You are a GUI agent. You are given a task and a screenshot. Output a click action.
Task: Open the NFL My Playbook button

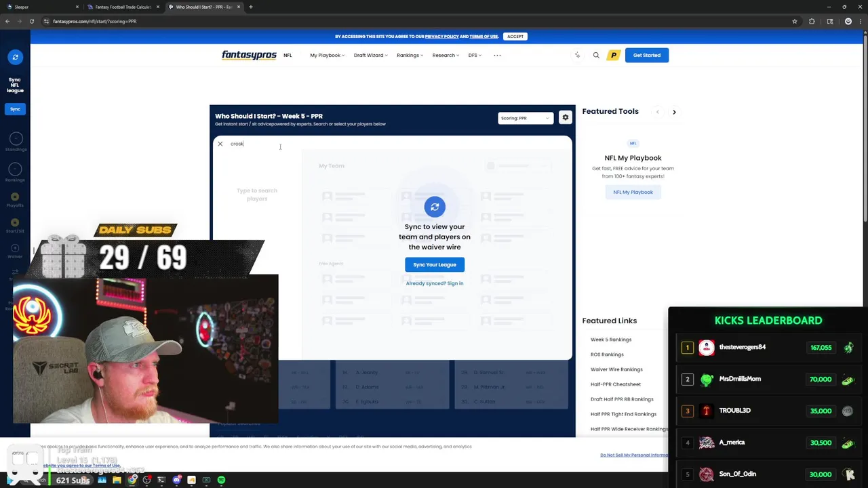tap(633, 192)
